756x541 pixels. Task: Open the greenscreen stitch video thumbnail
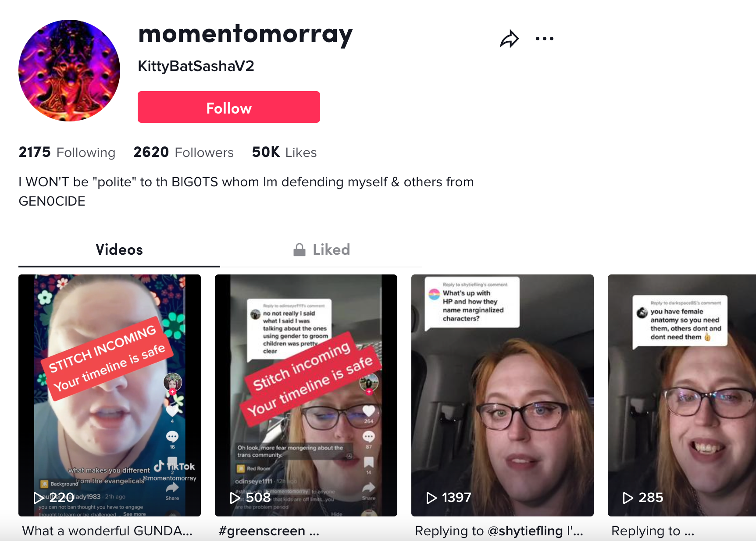(306, 395)
